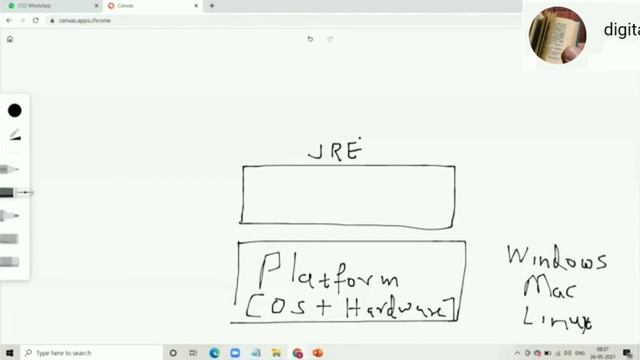
Task: Open File Explorer from the taskbar
Action: pos(276,353)
